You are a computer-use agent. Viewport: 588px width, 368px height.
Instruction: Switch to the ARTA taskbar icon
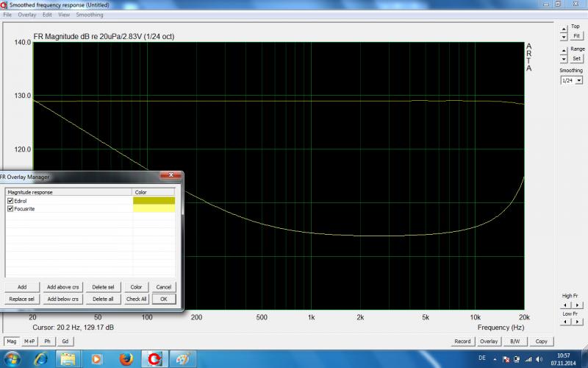click(154, 358)
